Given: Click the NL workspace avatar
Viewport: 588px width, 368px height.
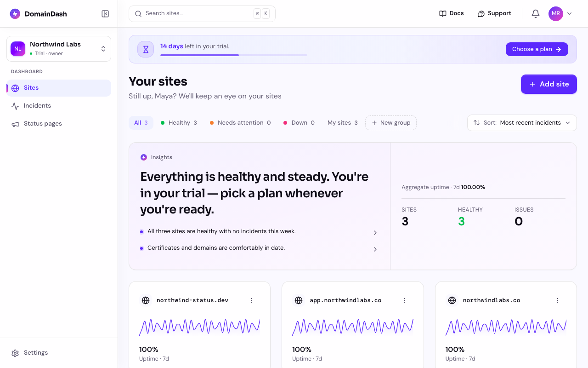Looking at the screenshot, I should pos(18,49).
